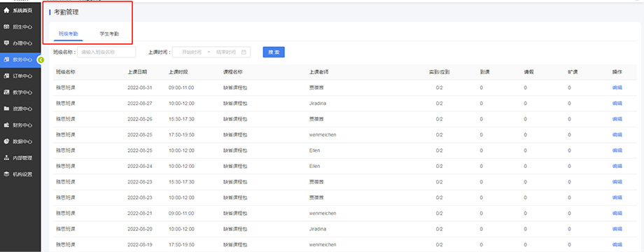Click 编辑 for the 2022-08-24 row
Viewport: 644px width, 252px height.
[617, 166]
